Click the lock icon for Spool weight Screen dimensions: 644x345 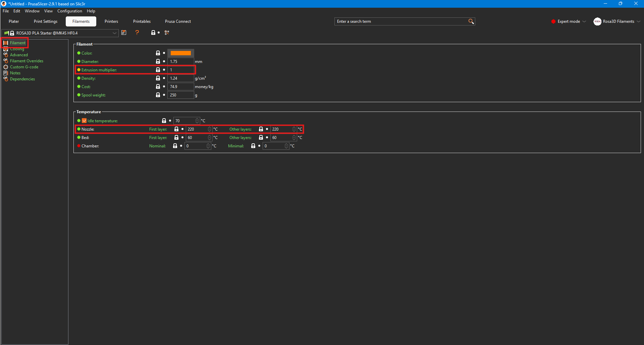158,95
